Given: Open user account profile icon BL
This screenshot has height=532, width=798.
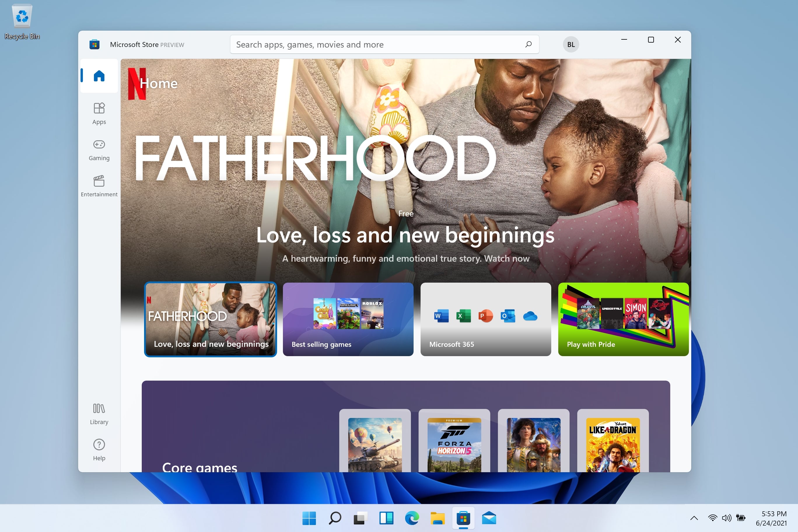Looking at the screenshot, I should pos(570,45).
